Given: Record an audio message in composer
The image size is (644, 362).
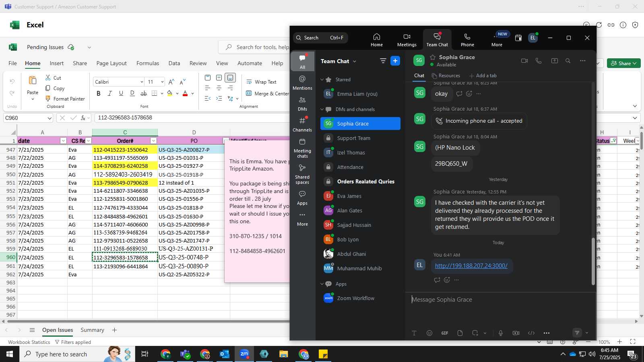Looking at the screenshot, I should pyautogui.click(x=500, y=333).
